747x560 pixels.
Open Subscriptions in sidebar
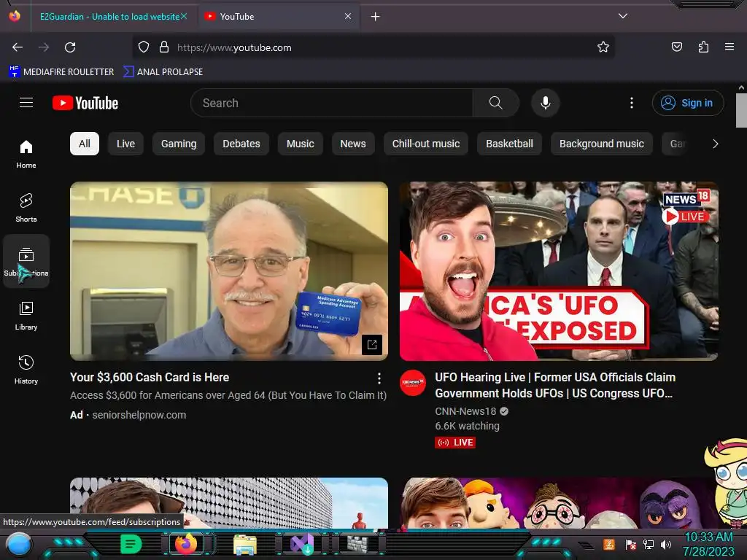pos(26,261)
